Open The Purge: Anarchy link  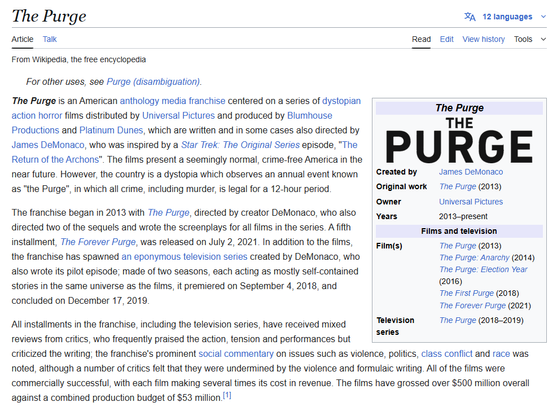[x=474, y=258]
